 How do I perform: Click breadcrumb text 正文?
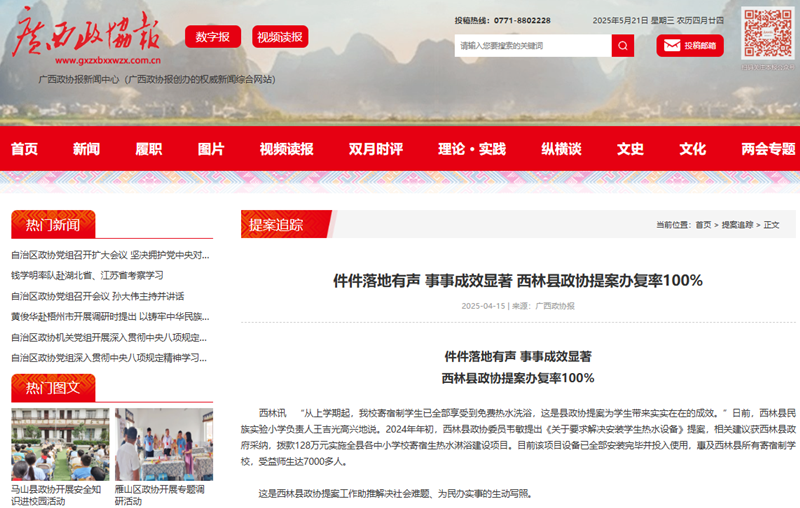coord(771,224)
